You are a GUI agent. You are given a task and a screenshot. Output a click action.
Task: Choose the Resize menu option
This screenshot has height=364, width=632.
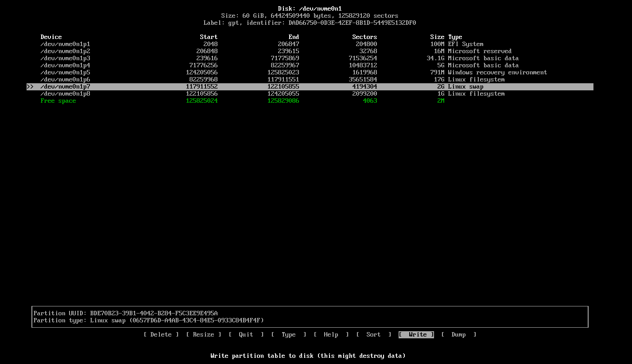(204, 335)
